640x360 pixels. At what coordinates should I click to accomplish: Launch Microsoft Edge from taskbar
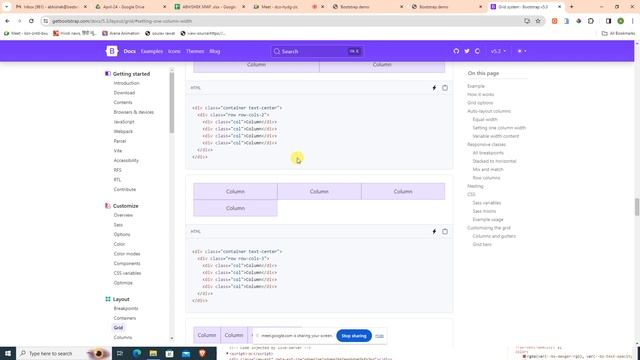coord(137,353)
